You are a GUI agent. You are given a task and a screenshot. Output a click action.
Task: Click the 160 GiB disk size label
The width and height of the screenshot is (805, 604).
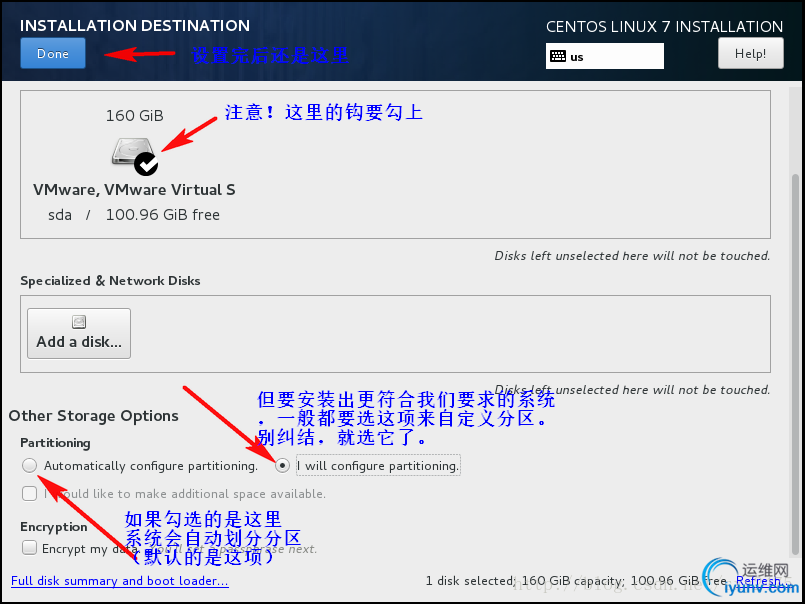pyautogui.click(x=135, y=116)
